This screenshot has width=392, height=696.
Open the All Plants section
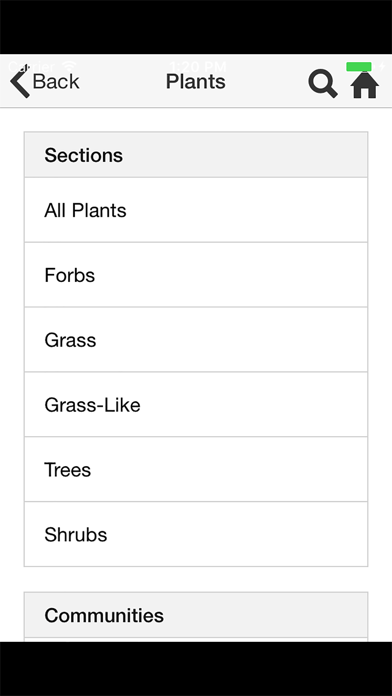(x=196, y=210)
